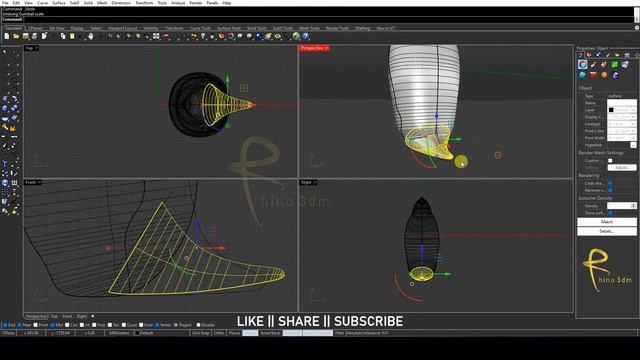Click the Save file icon

(26, 36)
